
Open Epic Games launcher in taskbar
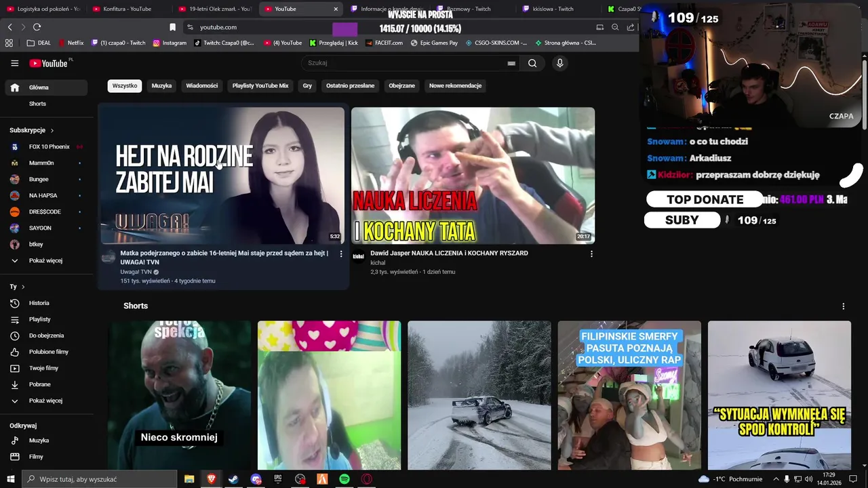click(x=278, y=479)
